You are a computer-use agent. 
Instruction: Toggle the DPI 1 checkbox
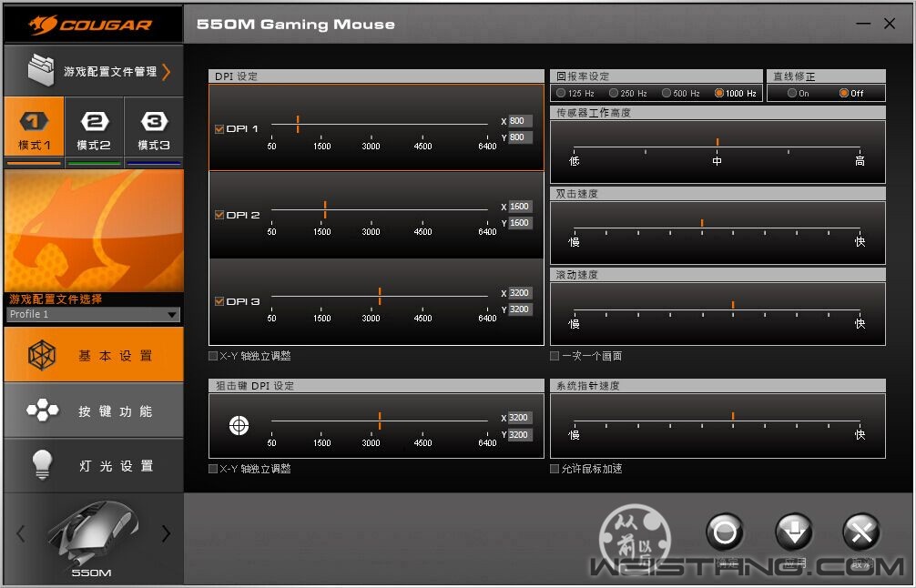pyautogui.click(x=219, y=129)
